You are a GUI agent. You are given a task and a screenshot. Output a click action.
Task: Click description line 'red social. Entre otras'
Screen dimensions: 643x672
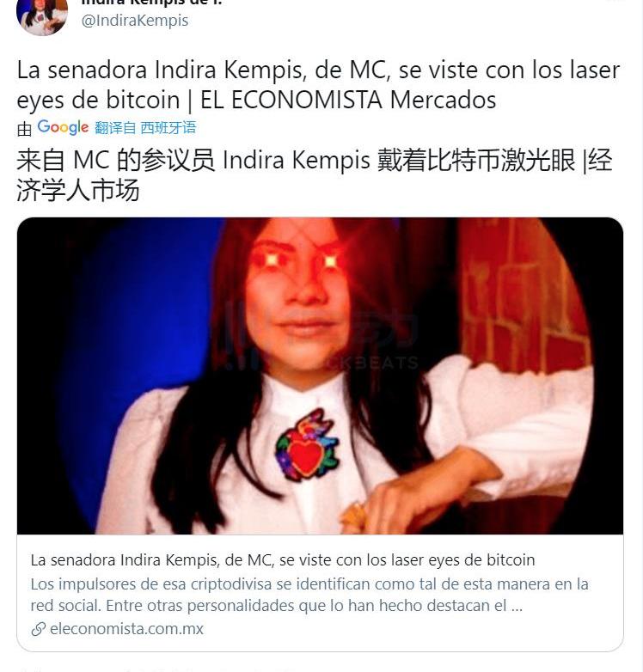(x=277, y=606)
